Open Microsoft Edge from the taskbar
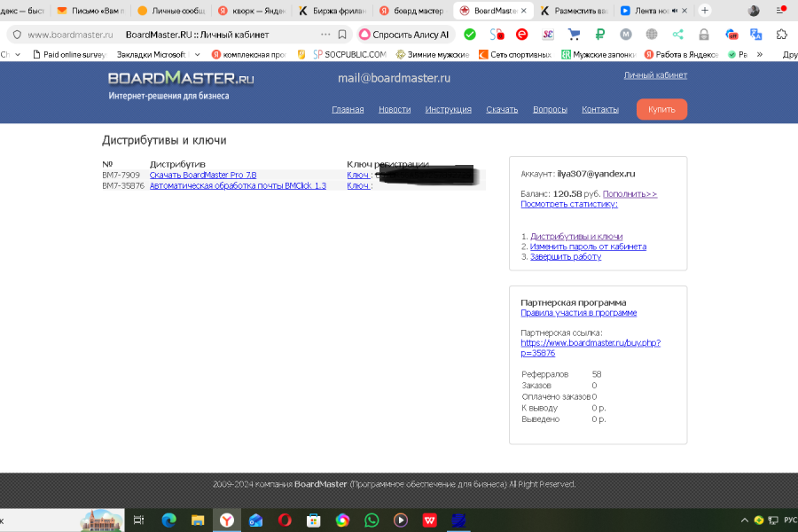 click(x=168, y=520)
